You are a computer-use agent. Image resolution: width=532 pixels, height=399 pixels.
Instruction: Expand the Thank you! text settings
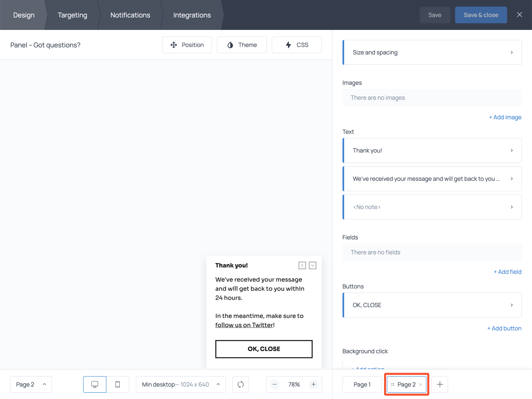(x=432, y=150)
